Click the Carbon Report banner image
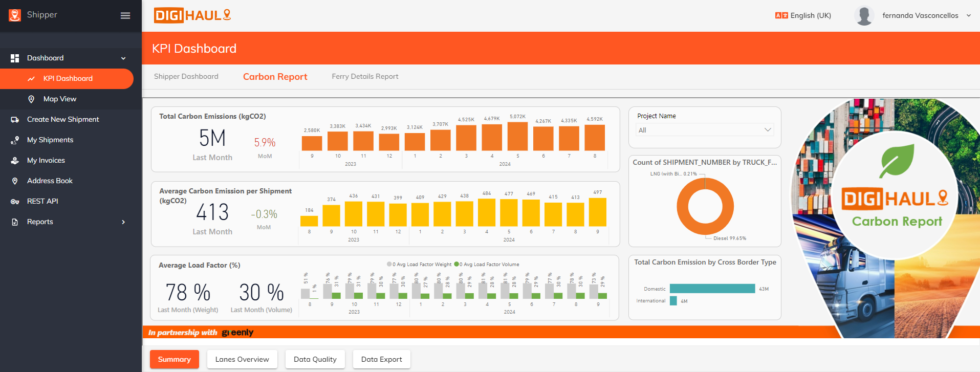 click(885, 218)
